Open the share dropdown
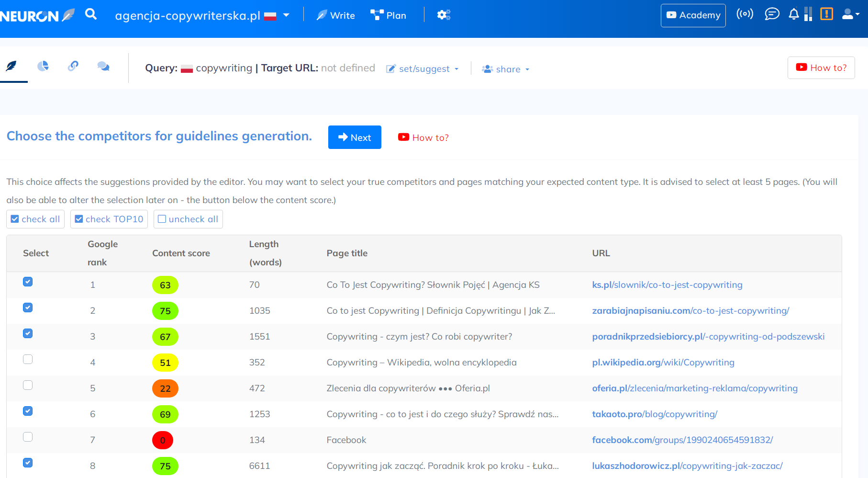The height and width of the screenshot is (478, 868). click(506, 69)
